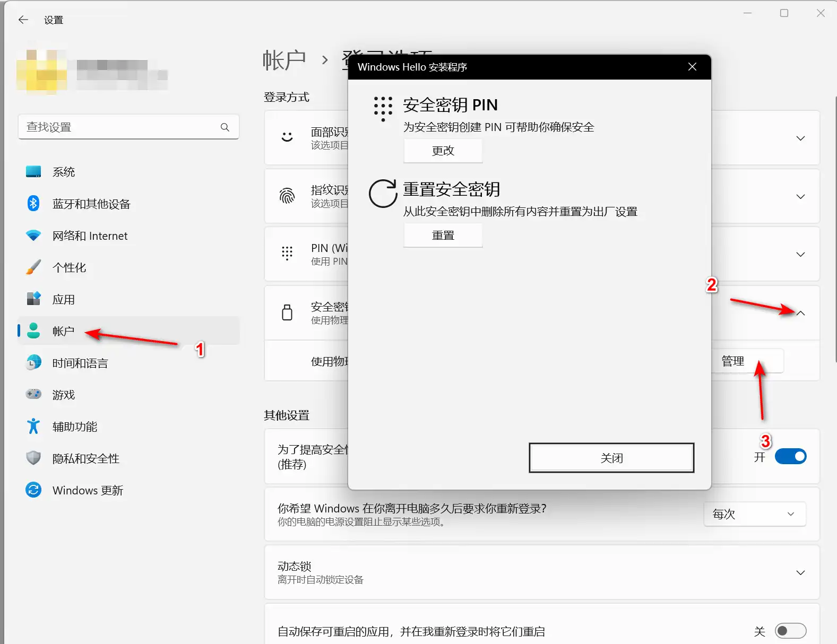Image resolution: width=837 pixels, height=644 pixels.
Task: Click the 其他设置 section heading
Action: point(287,415)
